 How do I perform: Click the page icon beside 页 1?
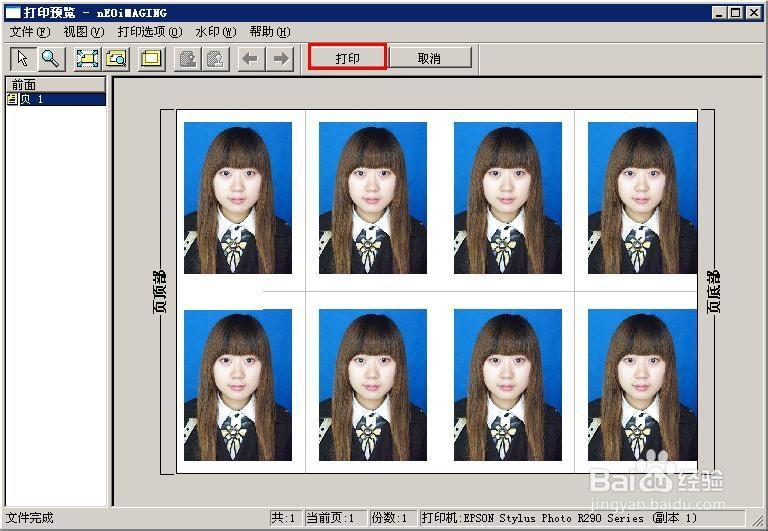click(x=12, y=99)
